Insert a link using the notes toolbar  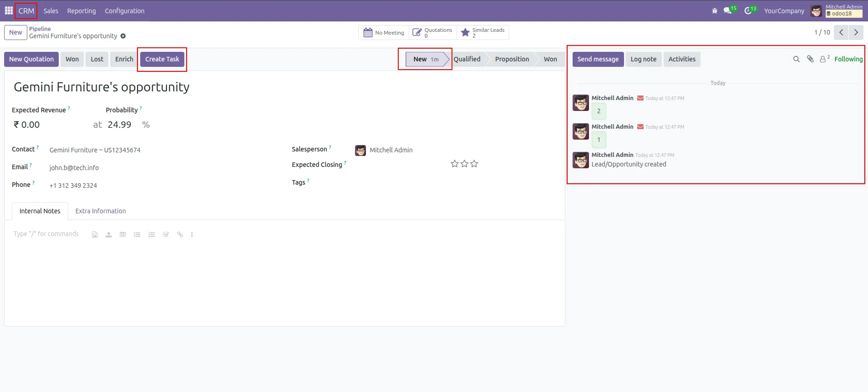tap(180, 235)
